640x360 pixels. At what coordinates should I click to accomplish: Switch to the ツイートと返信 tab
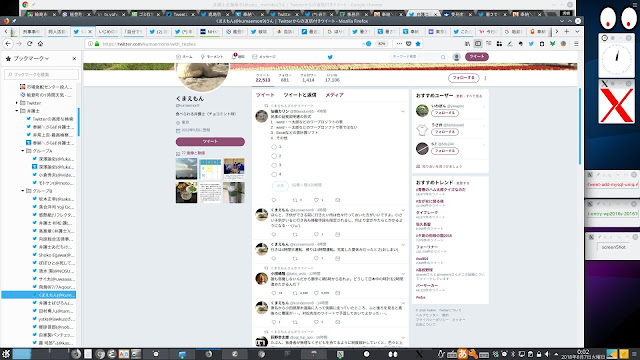[300, 95]
